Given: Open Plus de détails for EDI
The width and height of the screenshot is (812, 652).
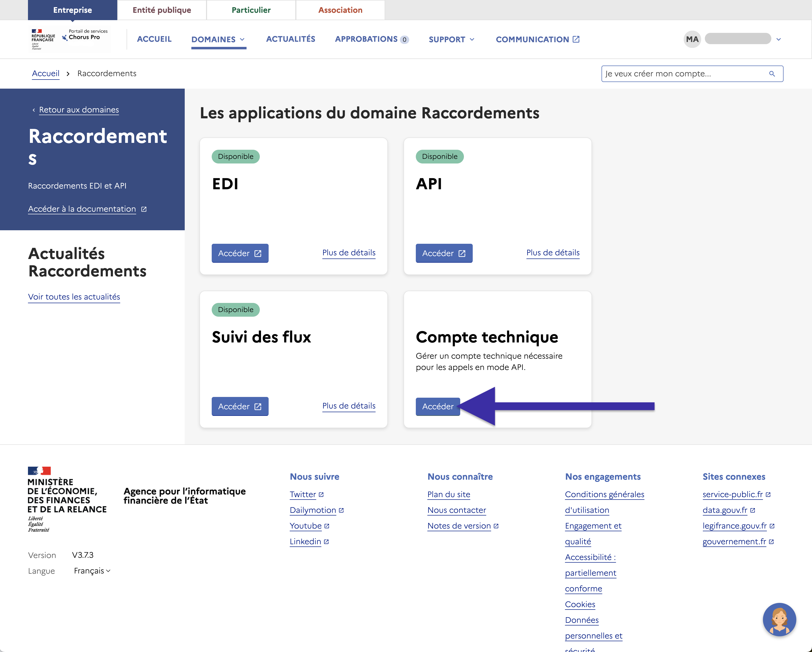Looking at the screenshot, I should (x=349, y=253).
